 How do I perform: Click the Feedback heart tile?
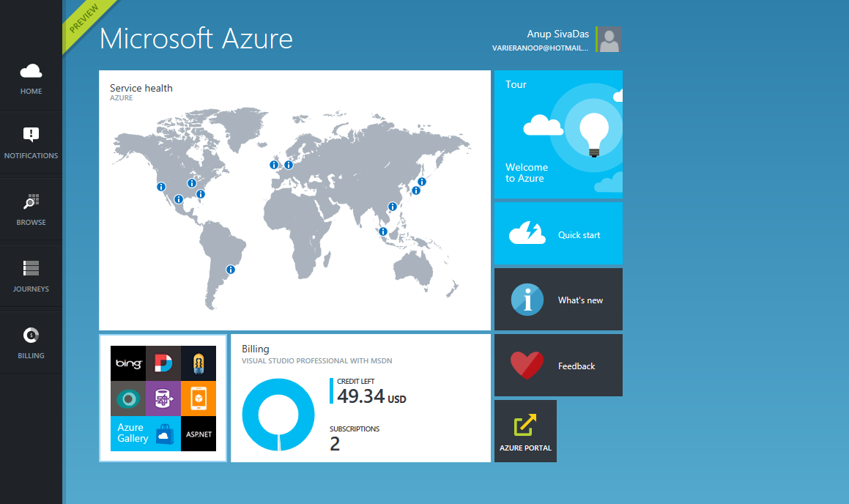[x=558, y=366]
